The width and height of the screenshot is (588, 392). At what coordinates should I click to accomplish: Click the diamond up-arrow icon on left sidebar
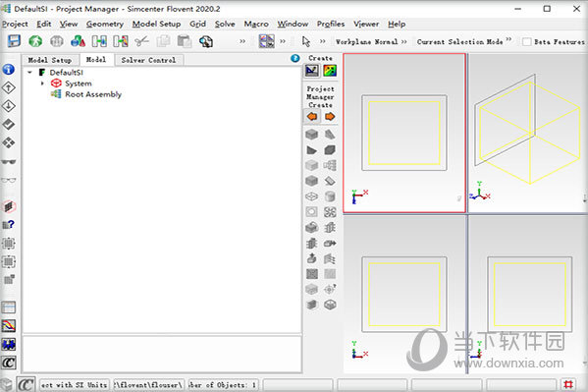[8, 87]
